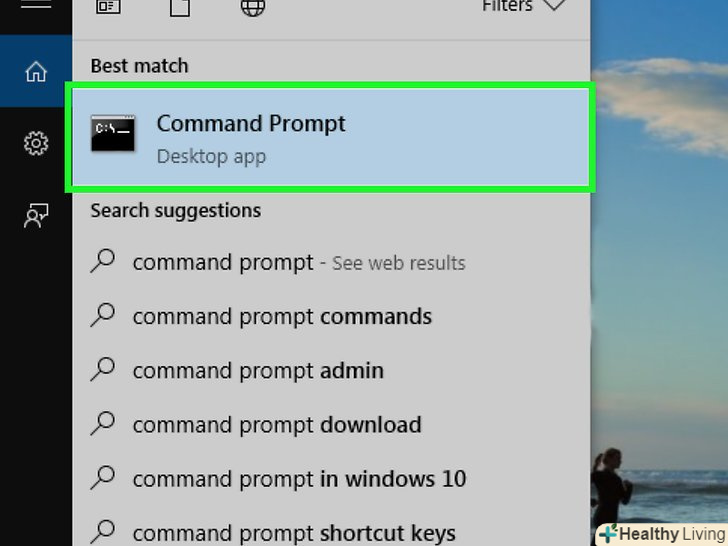Open the Settings gear icon
Screen dimensions: 728x546
[x=36, y=143]
